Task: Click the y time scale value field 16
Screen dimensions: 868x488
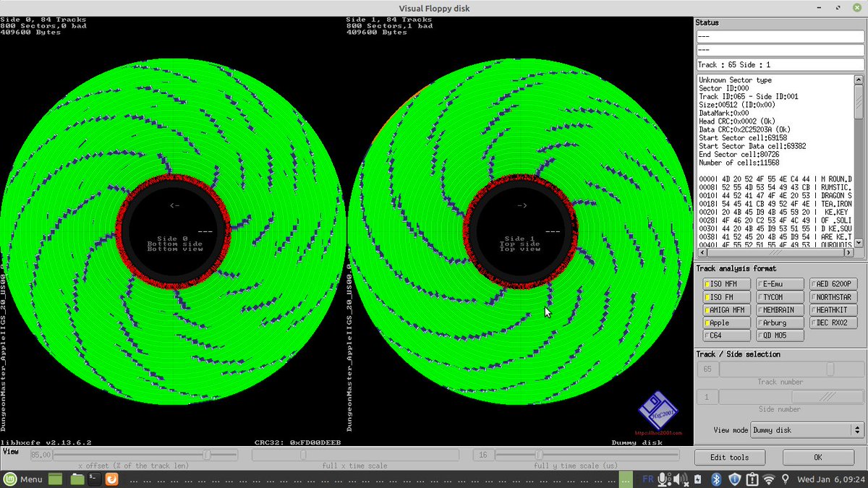Action: (x=484, y=455)
